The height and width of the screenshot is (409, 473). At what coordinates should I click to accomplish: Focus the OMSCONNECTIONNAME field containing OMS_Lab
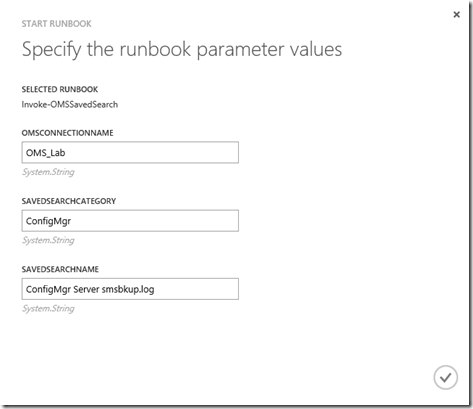click(x=130, y=152)
